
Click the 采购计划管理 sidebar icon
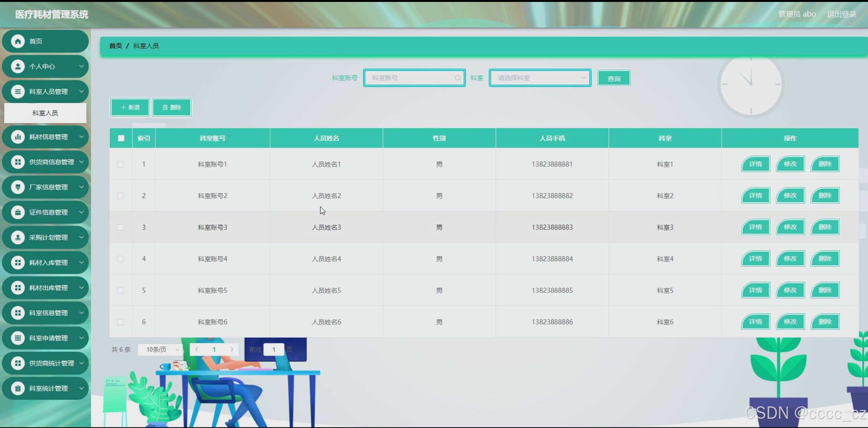pyautogui.click(x=18, y=238)
